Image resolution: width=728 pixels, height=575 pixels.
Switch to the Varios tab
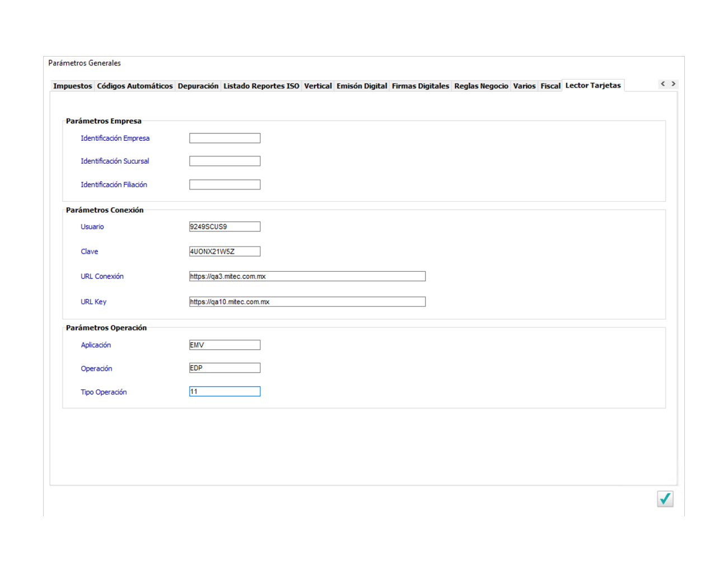point(524,86)
